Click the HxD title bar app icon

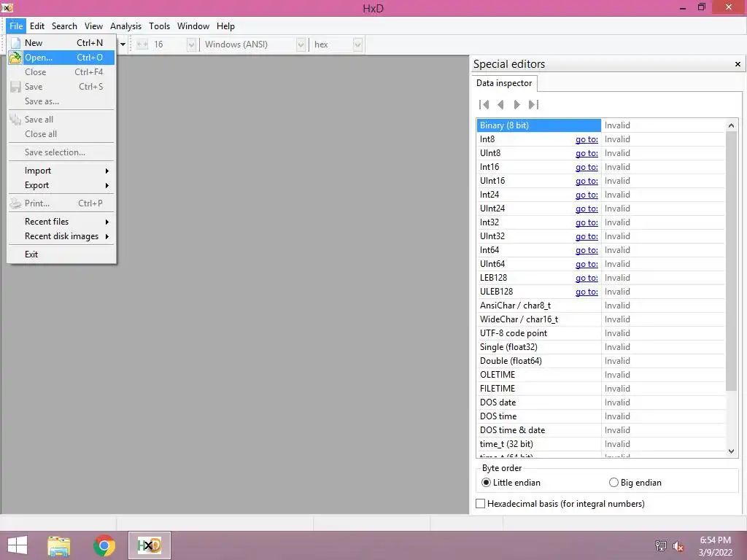(7, 7)
